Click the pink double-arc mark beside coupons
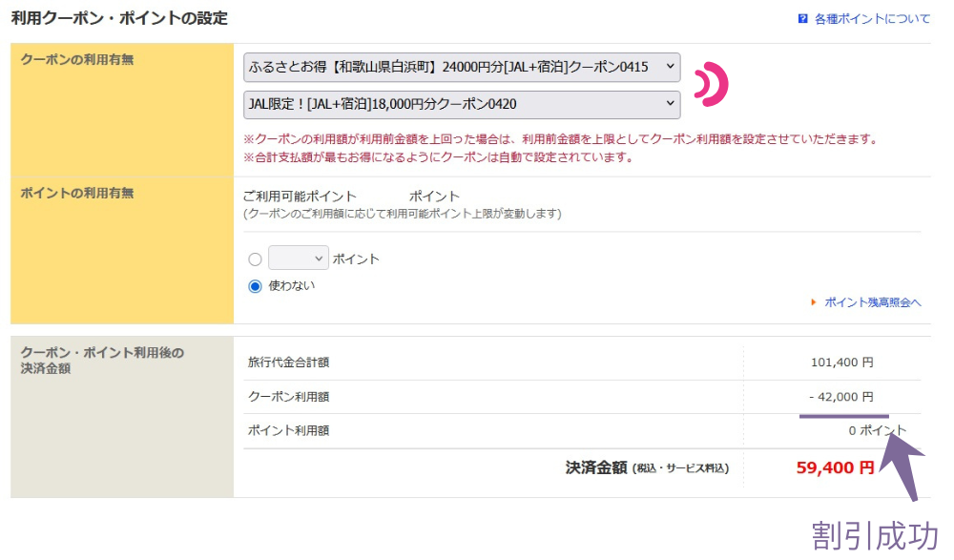The height and width of the screenshot is (560, 954). tap(710, 85)
